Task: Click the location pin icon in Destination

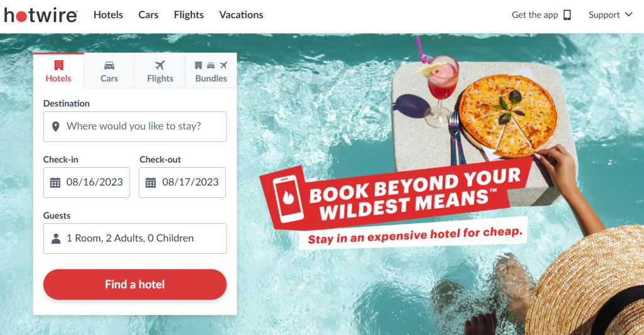Action: click(55, 126)
